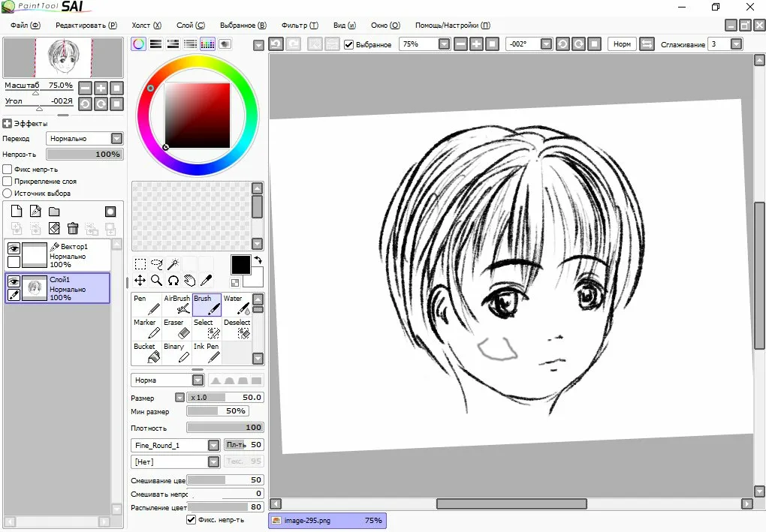Image resolution: width=766 pixels, height=532 pixels.
Task: Hide the Вектор1 layer
Action: pyautogui.click(x=14, y=248)
